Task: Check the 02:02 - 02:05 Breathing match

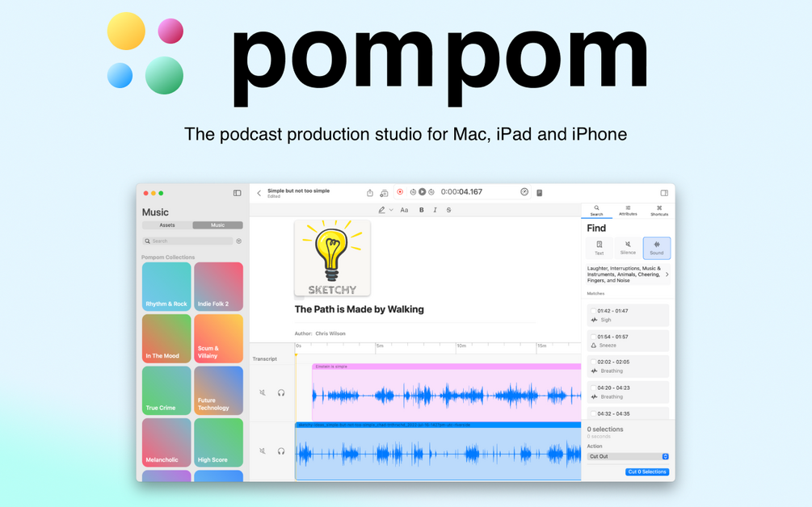Action: pyautogui.click(x=594, y=362)
